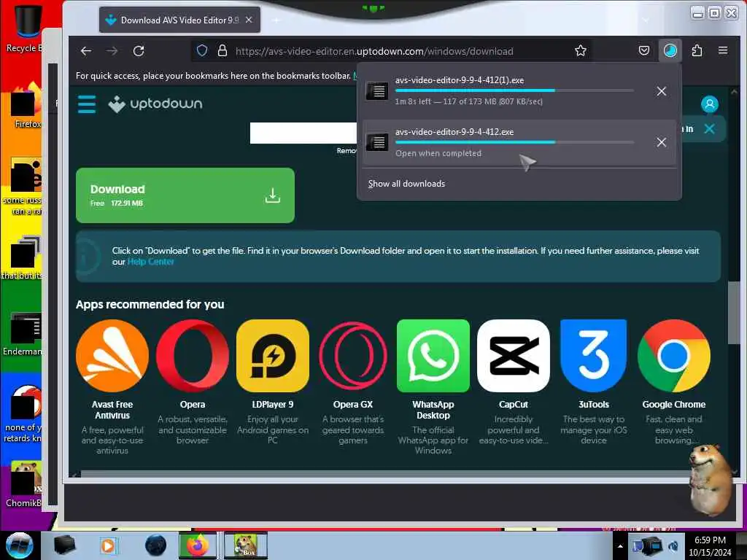Click the volume tray icon
The width and height of the screenshot is (747, 560).
673,545
